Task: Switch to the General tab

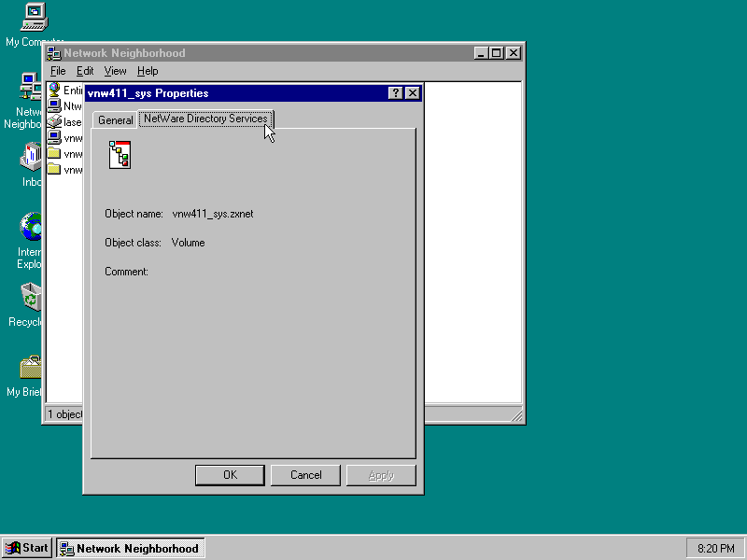Action: point(115,120)
